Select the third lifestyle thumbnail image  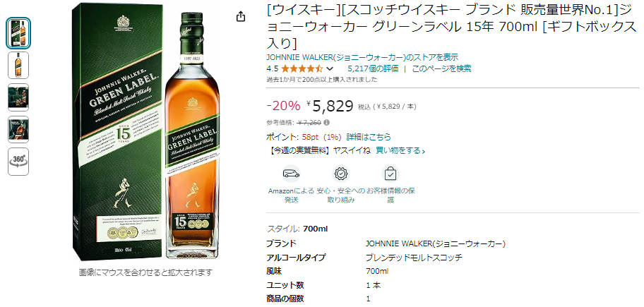18,97
